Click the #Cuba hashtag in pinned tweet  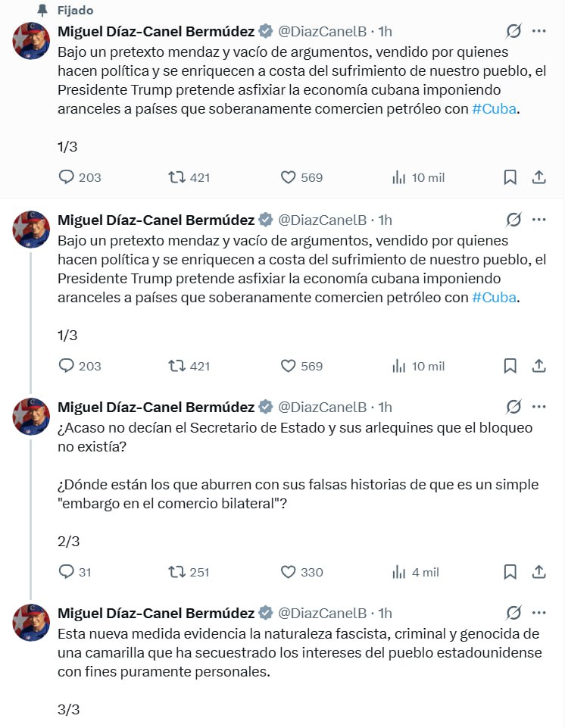[495, 109]
